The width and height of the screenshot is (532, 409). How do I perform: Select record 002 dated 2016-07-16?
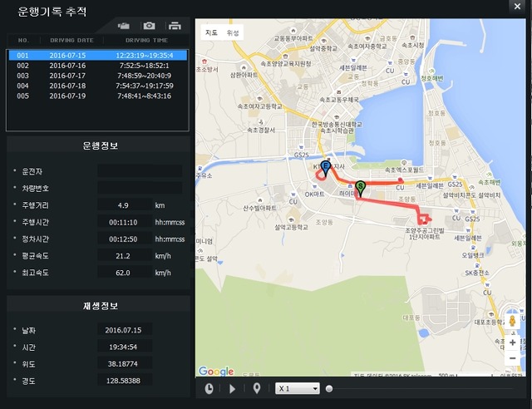click(x=98, y=66)
